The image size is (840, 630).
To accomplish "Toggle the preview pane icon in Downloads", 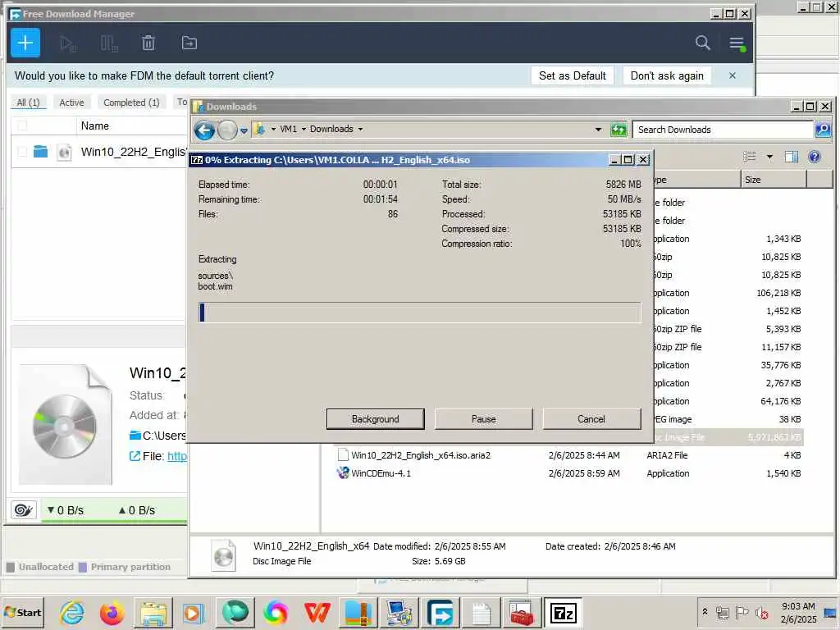I will 792,157.
